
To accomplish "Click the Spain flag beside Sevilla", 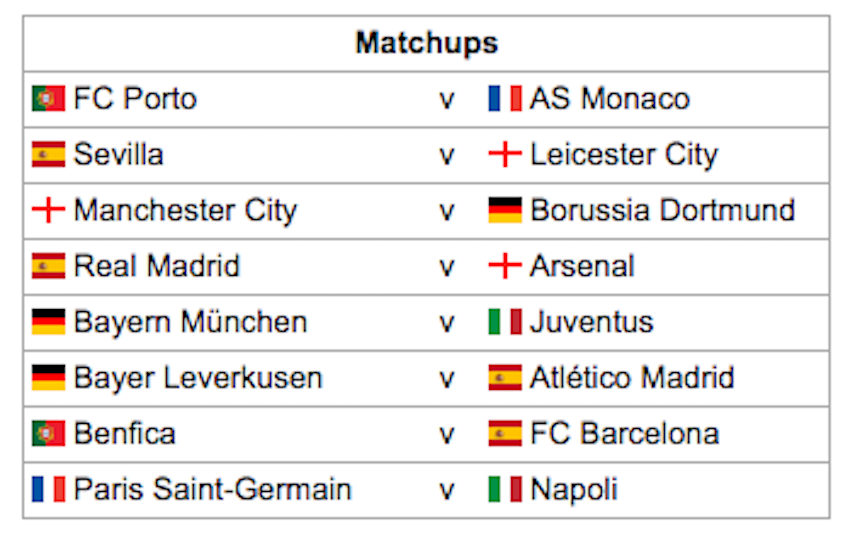I will click(x=48, y=155).
